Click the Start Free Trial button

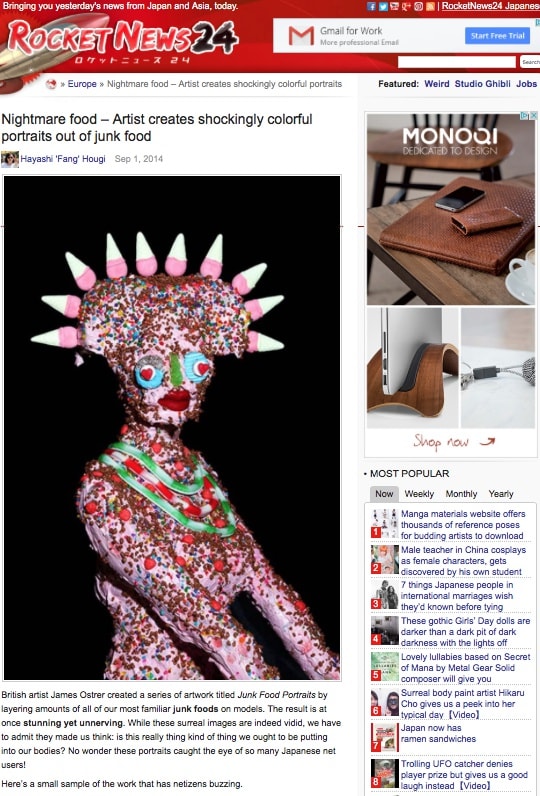pos(497,36)
